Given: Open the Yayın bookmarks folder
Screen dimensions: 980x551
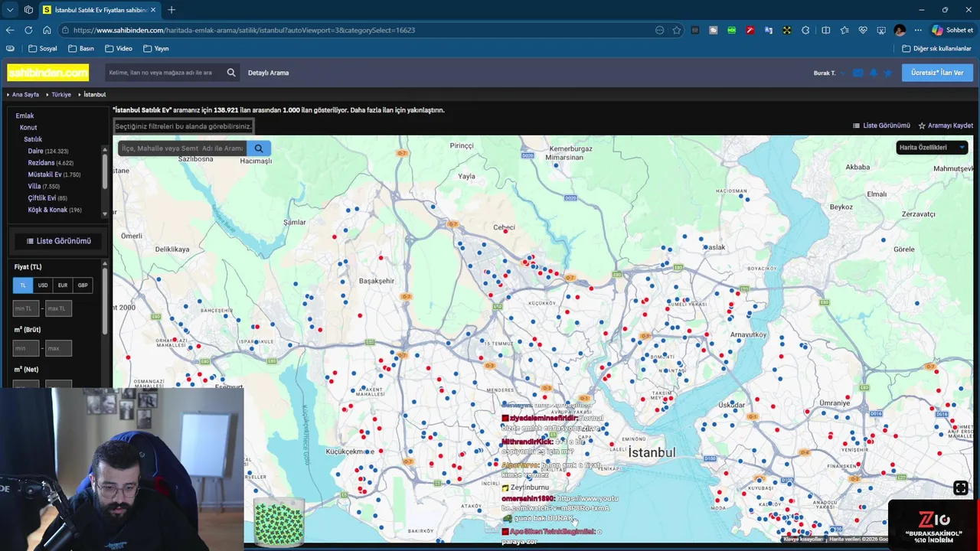Looking at the screenshot, I should click(x=156, y=48).
